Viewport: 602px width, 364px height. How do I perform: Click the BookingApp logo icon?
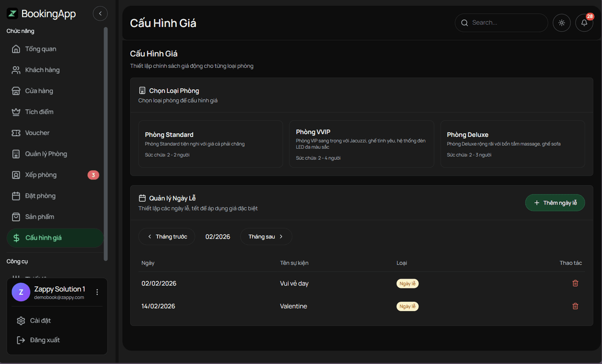click(13, 14)
